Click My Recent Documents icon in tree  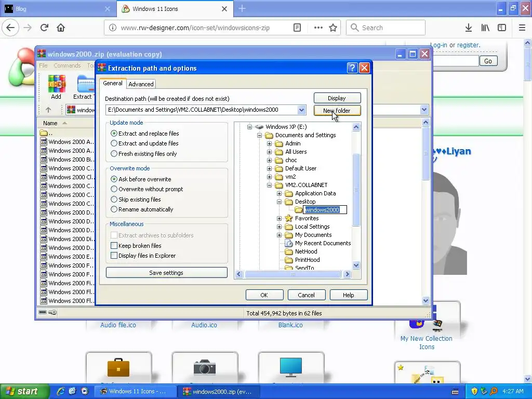(x=289, y=243)
